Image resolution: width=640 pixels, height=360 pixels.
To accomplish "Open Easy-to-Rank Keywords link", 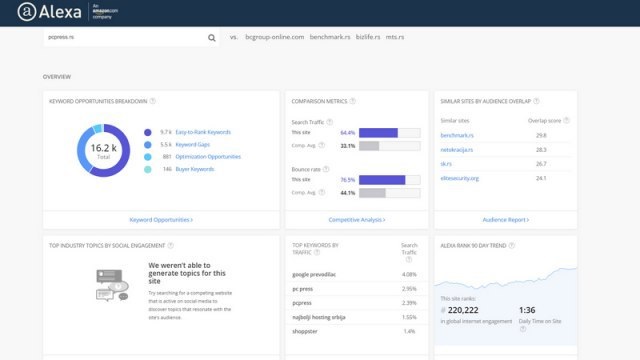I will [x=203, y=132].
